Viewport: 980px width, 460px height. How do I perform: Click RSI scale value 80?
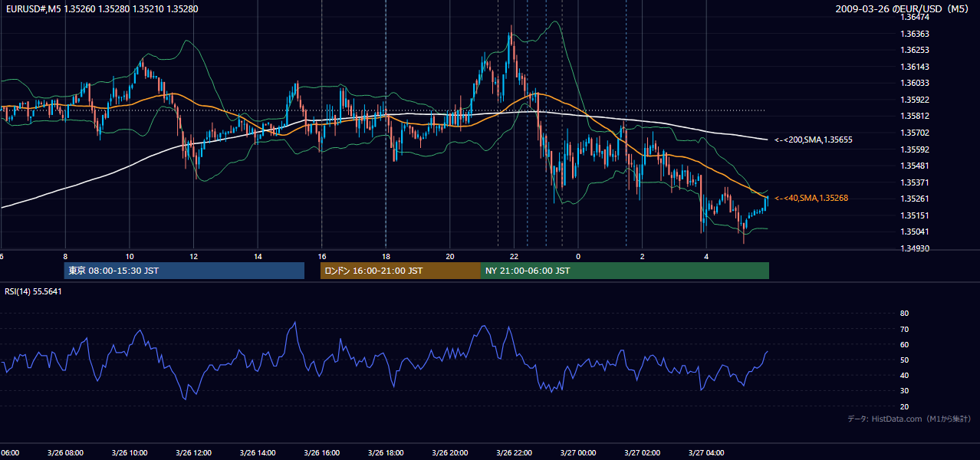pyautogui.click(x=904, y=314)
